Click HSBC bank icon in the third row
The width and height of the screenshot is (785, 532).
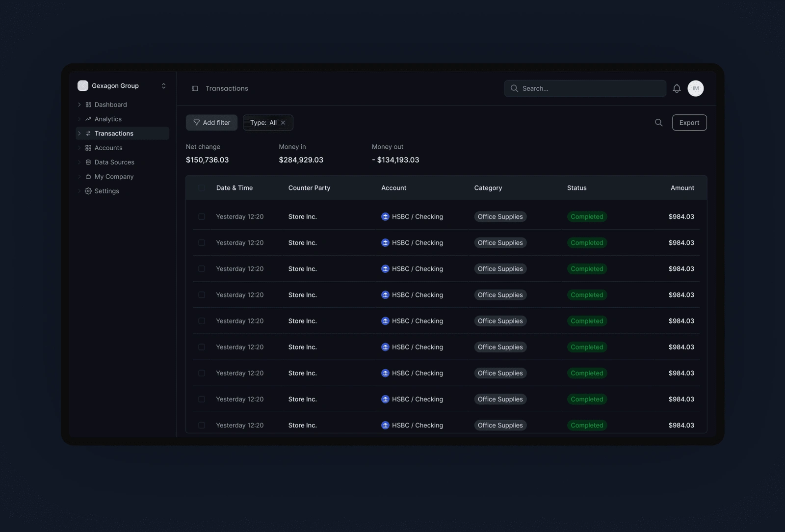385,269
